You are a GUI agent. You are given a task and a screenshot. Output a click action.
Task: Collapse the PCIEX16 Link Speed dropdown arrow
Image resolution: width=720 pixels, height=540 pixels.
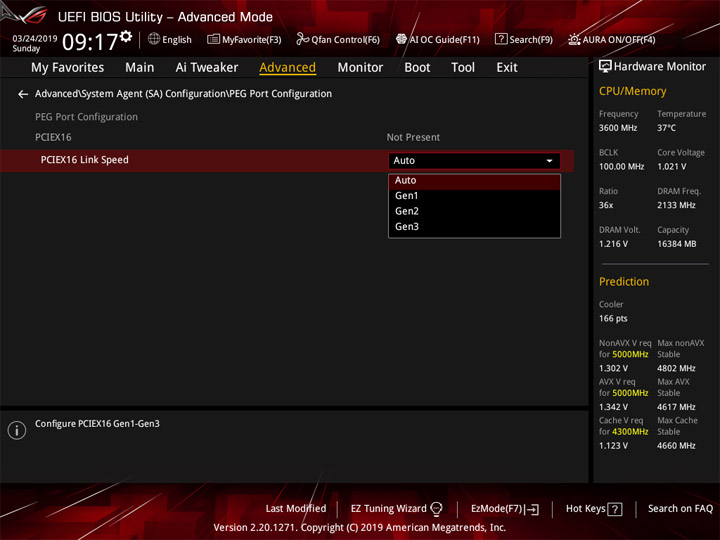549,161
